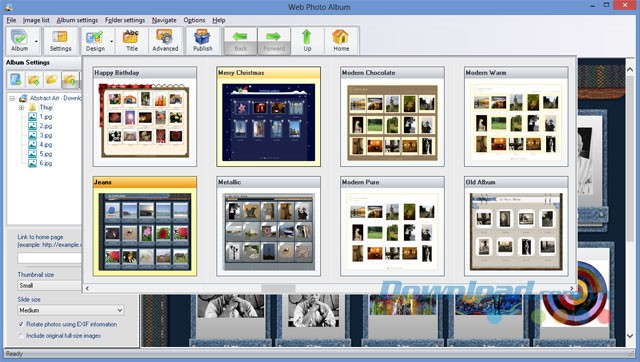Open the File menu
Screen dimensions: 640x362
pos(11,20)
